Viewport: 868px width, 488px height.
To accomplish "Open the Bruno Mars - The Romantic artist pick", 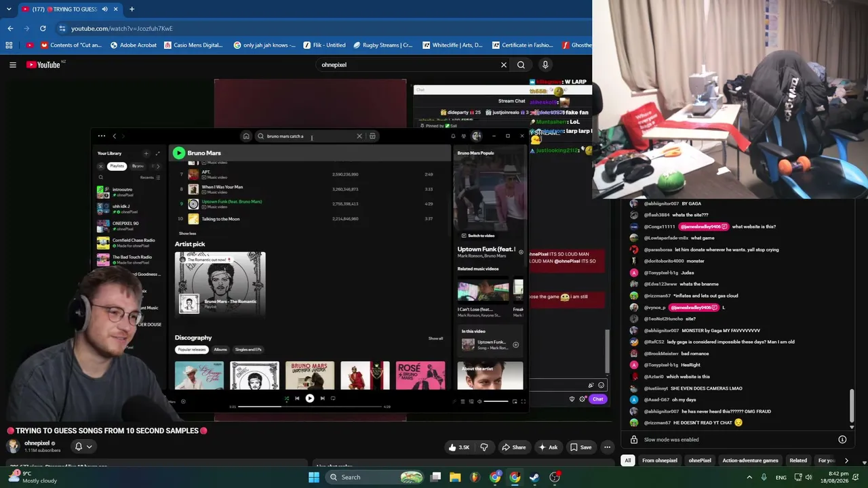I will [x=220, y=285].
